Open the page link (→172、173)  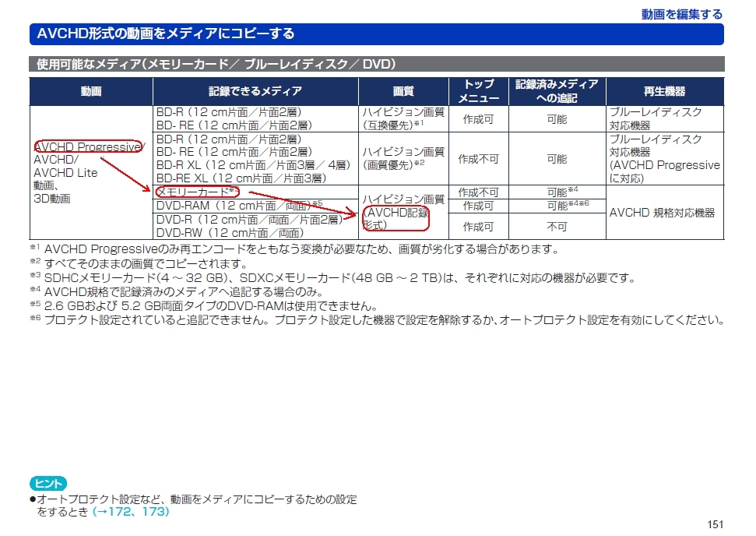click(x=131, y=512)
